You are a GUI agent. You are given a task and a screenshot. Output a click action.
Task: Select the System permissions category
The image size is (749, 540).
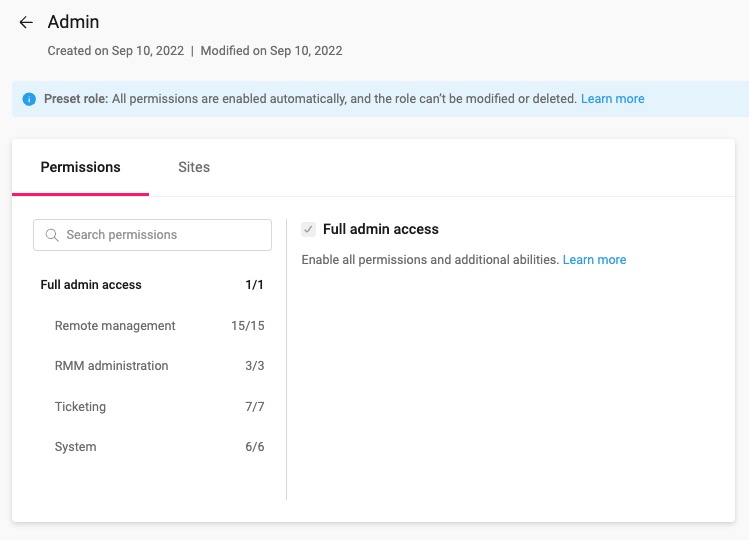click(x=152, y=447)
